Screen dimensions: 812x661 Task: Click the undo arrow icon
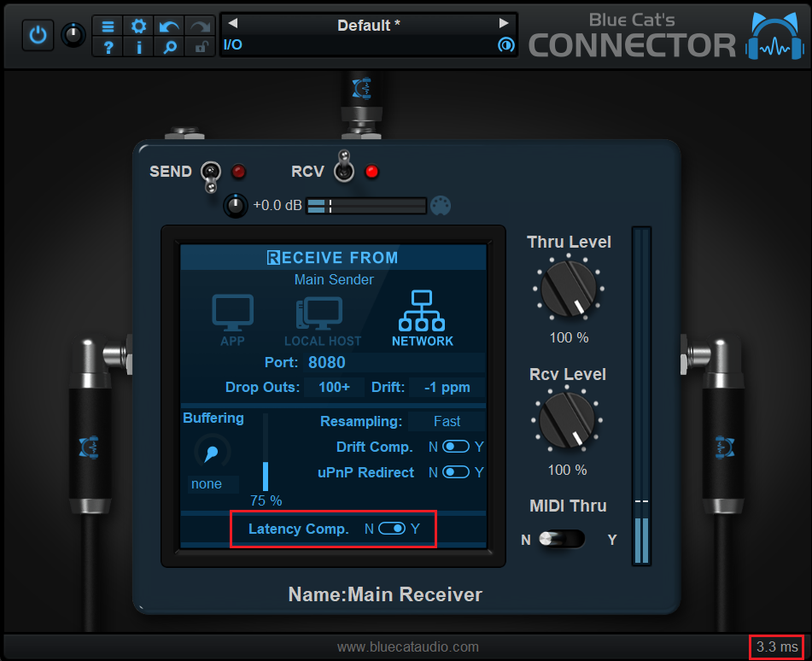coord(169,26)
